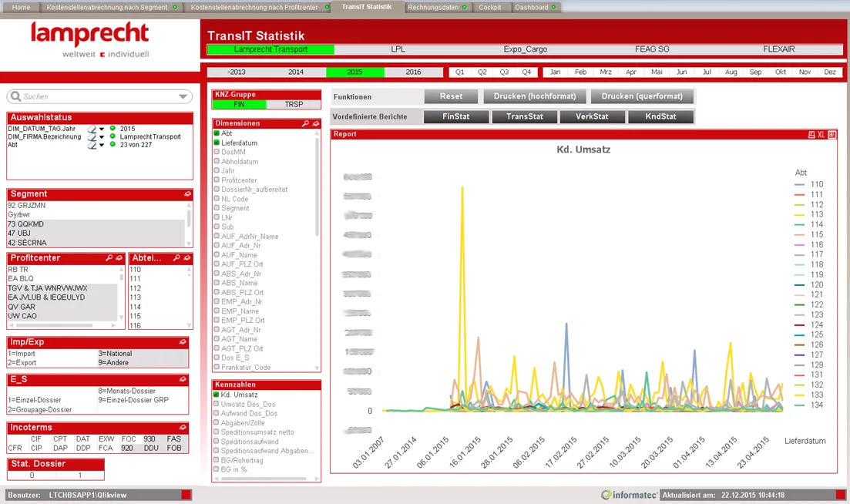Select year 2016

coord(414,72)
